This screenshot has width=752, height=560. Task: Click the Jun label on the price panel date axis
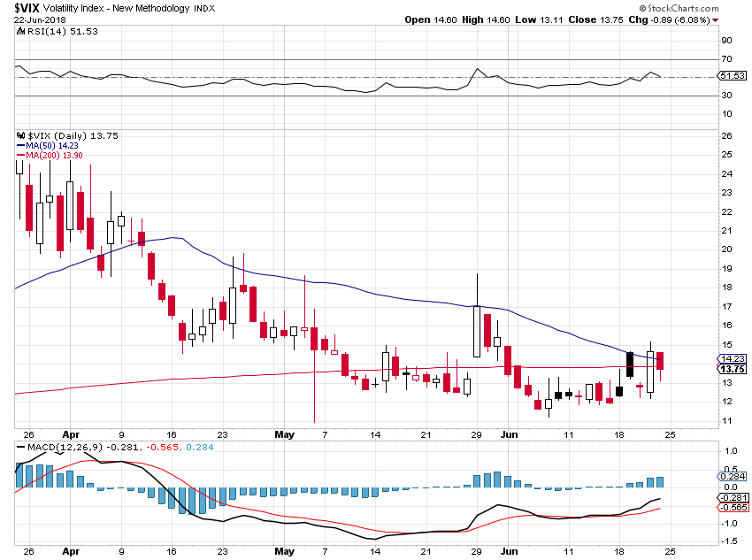[x=510, y=434]
